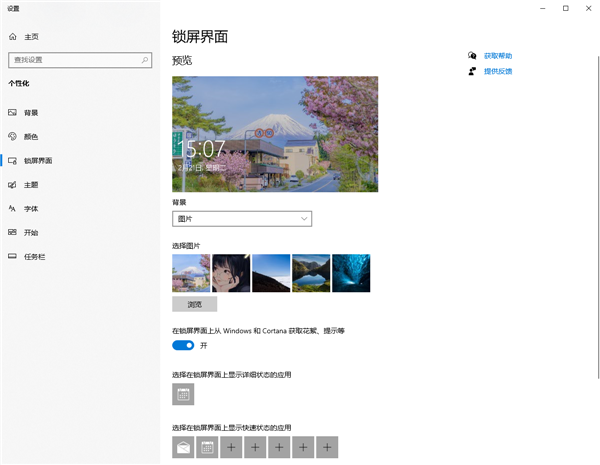Expand the 背景 dropdown showing 图片
The width and height of the screenshot is (600, 465).
[242, 218]
